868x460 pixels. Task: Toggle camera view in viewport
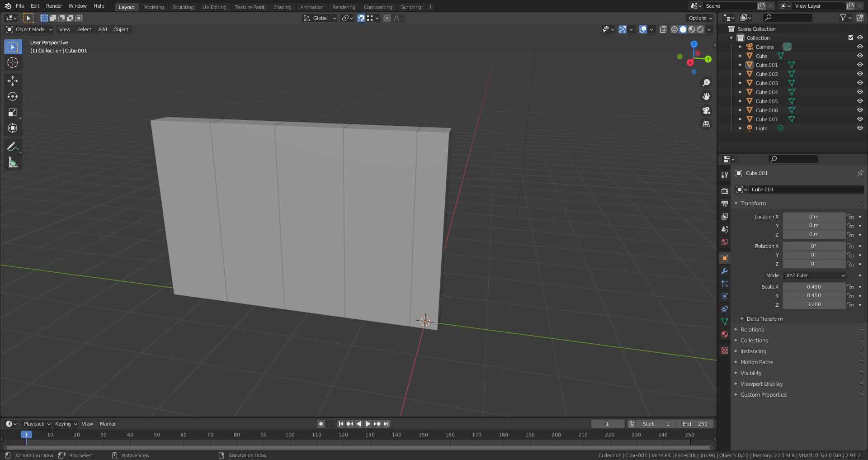coord(706,110)
